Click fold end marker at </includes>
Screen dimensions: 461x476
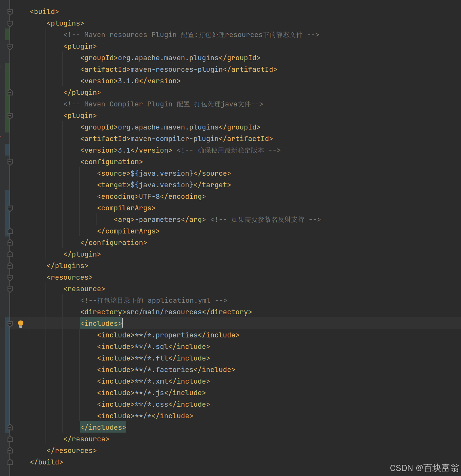click(10, 428)
